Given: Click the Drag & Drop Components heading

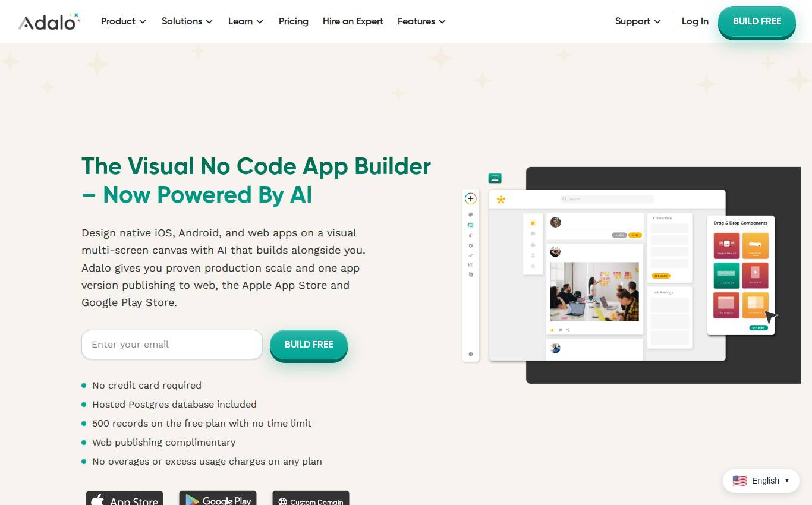Looking at the screenshot, I should [741, 223].
